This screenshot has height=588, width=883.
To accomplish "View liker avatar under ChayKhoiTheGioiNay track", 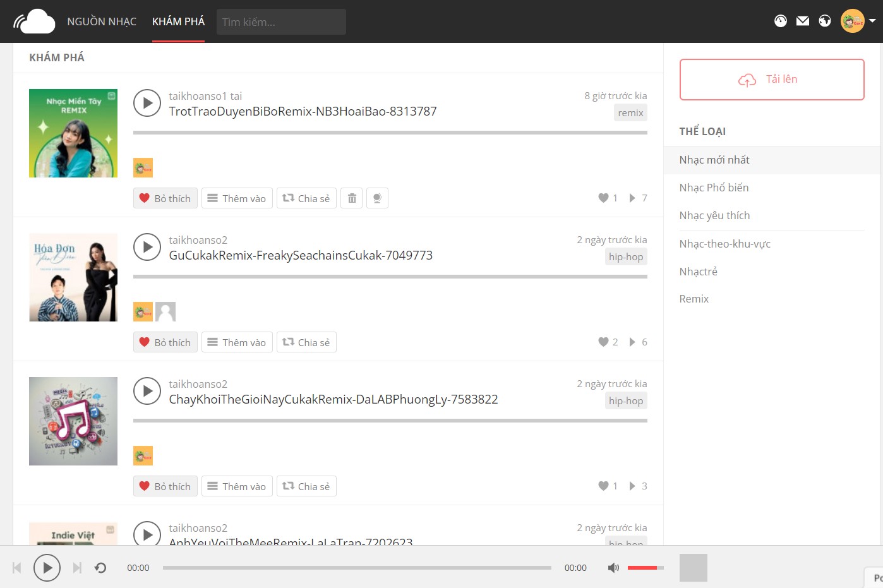I will tap(143, 455).
